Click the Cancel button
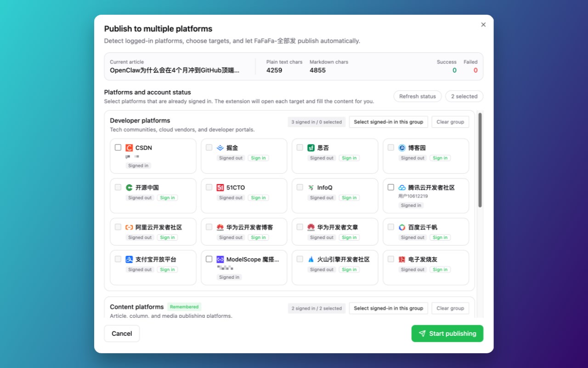 point(122,333)
